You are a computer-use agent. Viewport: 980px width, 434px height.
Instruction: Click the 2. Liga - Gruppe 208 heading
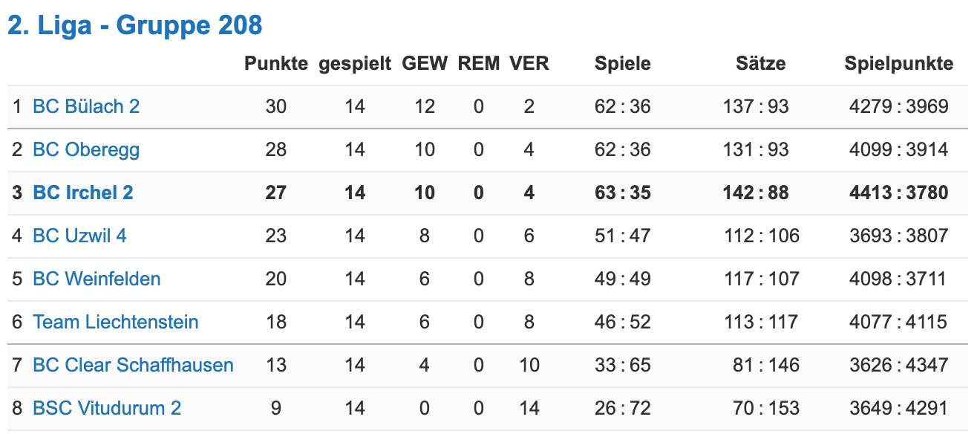click(134, 25)
